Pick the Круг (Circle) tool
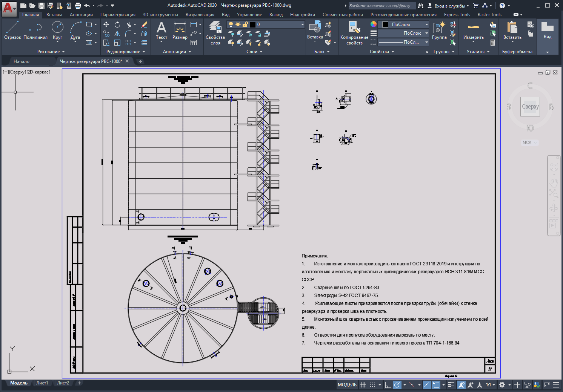Screen dimensions: 563x392 pos(57,30)
